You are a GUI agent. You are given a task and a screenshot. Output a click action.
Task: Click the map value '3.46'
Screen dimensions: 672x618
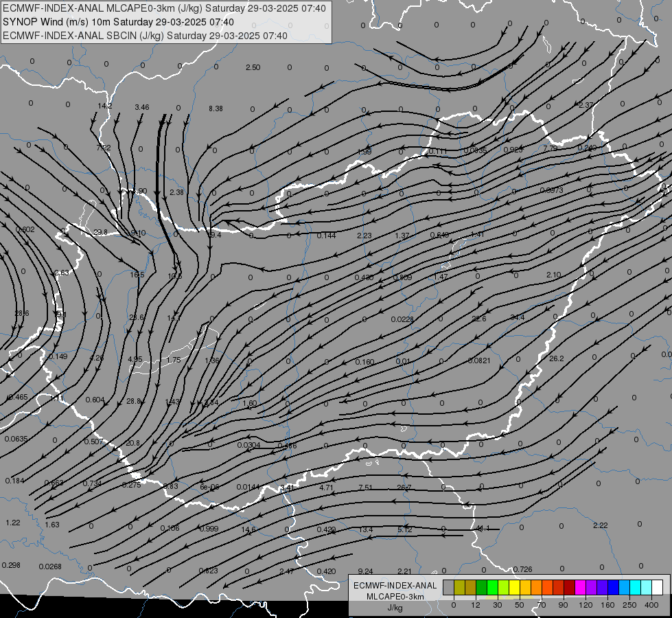click(142, 107)
